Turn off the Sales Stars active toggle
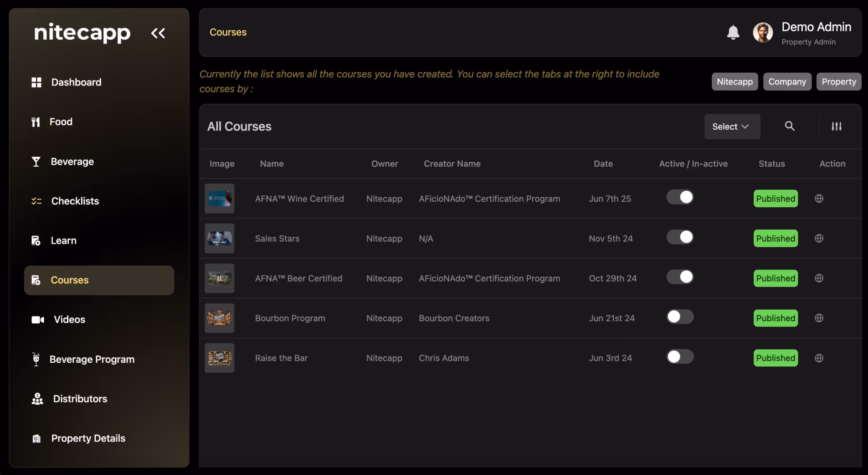Viewport: 868px width, 475px height. pos(680,237)
